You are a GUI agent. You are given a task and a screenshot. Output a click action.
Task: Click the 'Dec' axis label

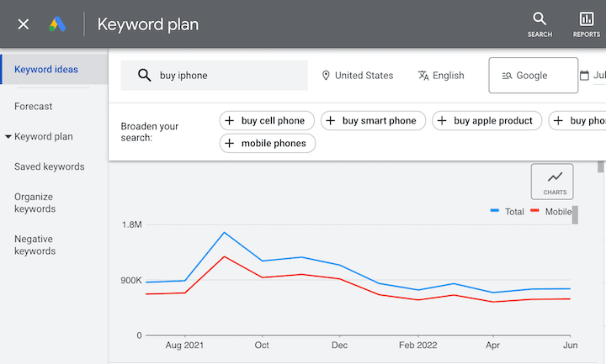coord(339,346)
